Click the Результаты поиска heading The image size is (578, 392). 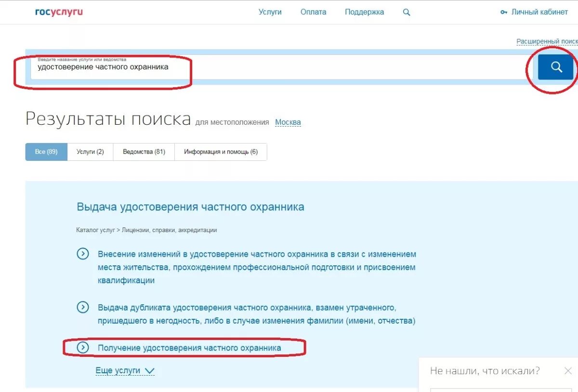tap(108, 118)
